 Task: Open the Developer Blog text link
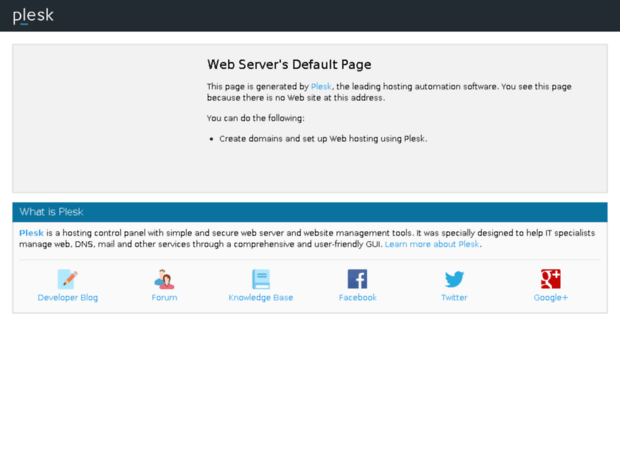coord(68,298)
